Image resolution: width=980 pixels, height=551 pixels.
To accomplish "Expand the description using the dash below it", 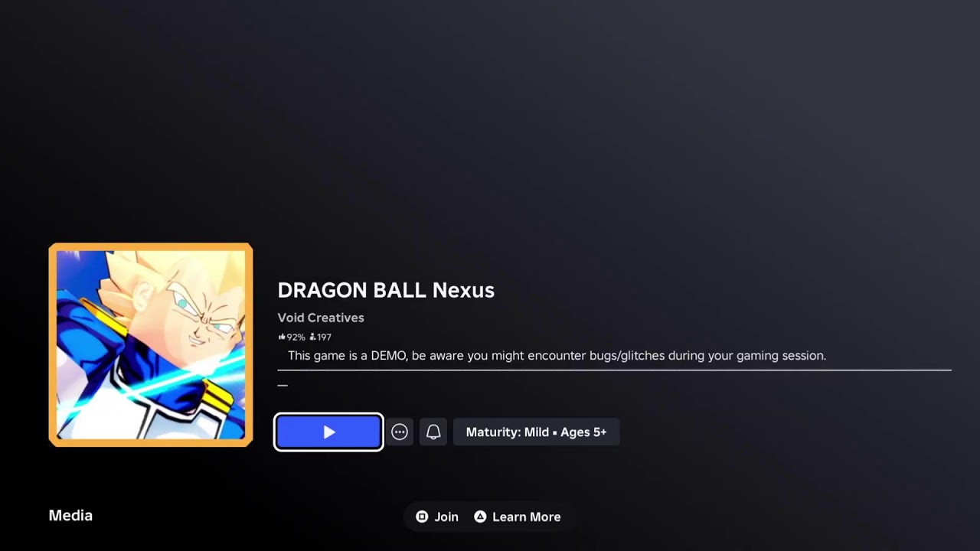I will point(283,385).
